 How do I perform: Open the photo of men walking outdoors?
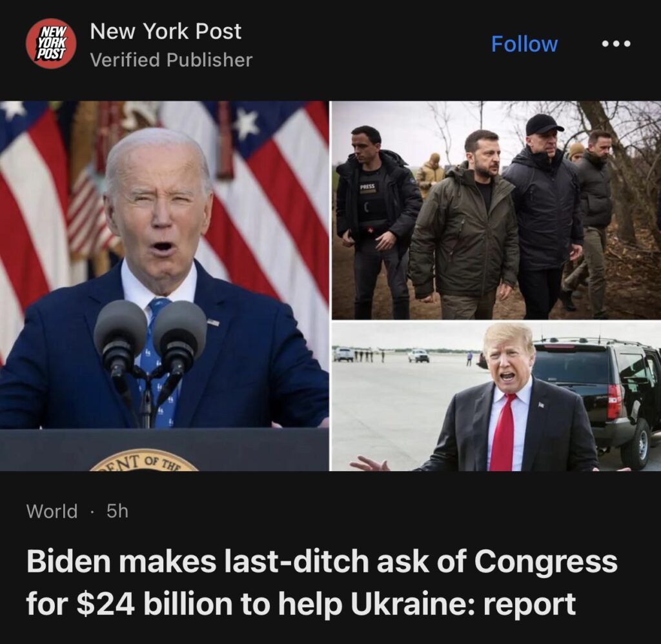[x=496, y=210]
